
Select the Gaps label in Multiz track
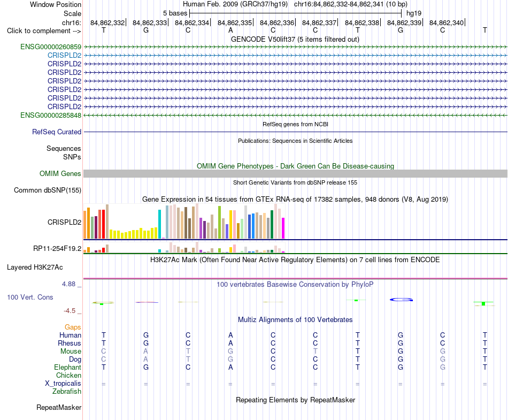[73, 327]
